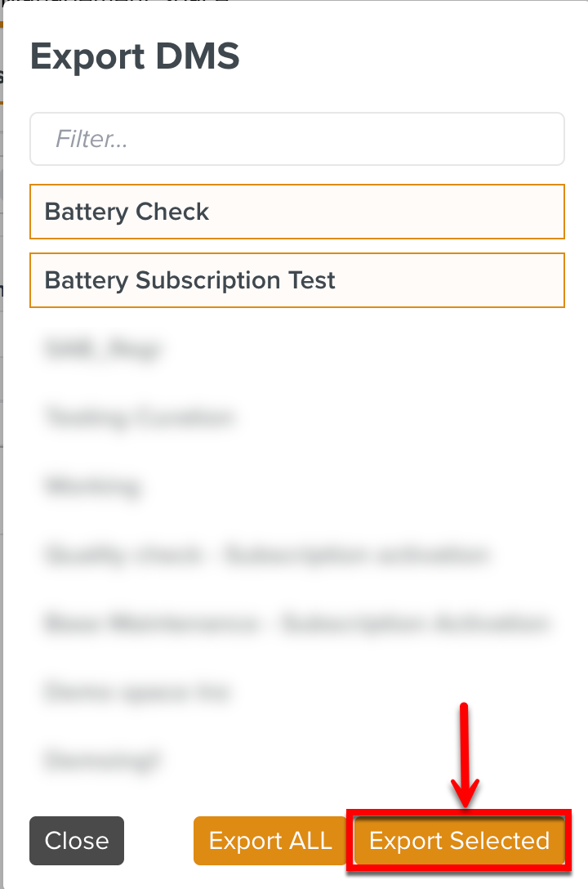Select the Battery Subscription Test entry
The height and width of the screenshot is (889, 588).
297,280
